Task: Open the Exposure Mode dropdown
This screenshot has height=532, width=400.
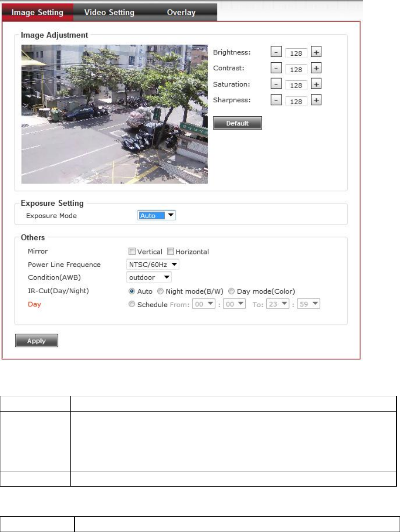Action: click(156, 215)
